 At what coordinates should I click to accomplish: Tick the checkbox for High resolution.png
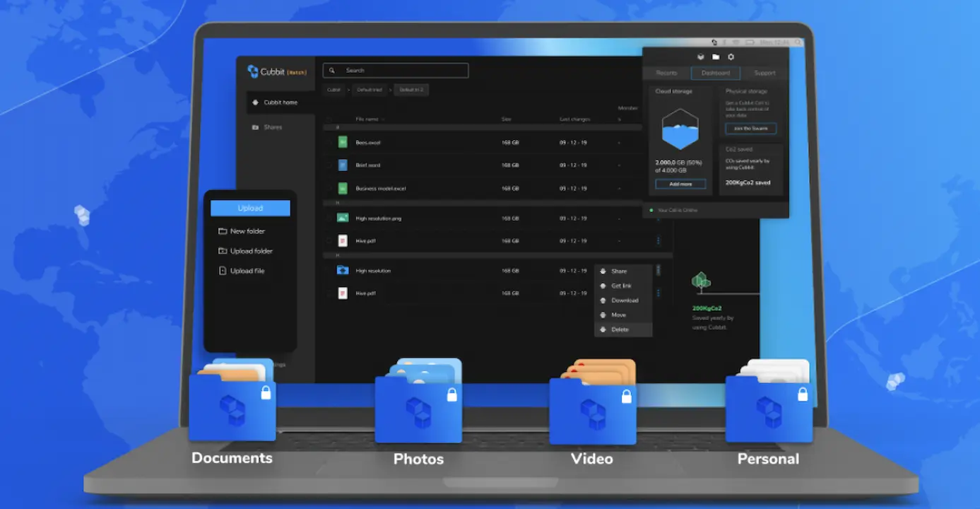click(329, 218)
